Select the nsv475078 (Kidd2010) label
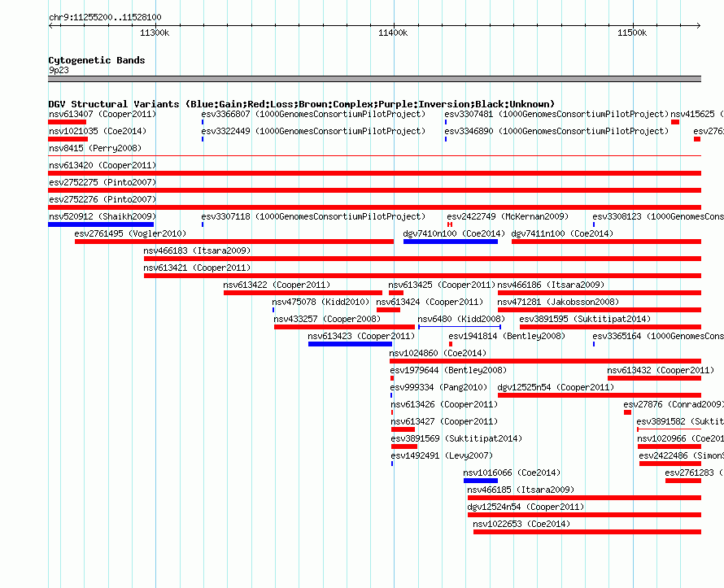The image size is (724, 588). (321, 302)
